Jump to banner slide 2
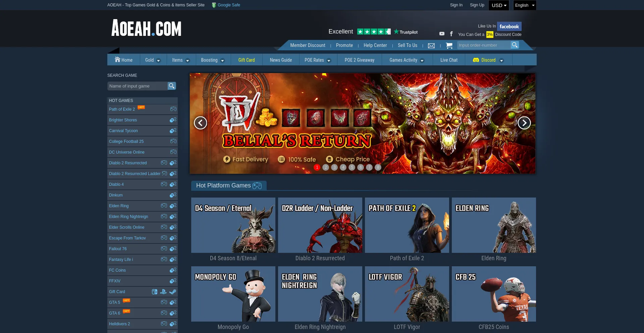This screenshot has width=644, height=333. point(326,167)
